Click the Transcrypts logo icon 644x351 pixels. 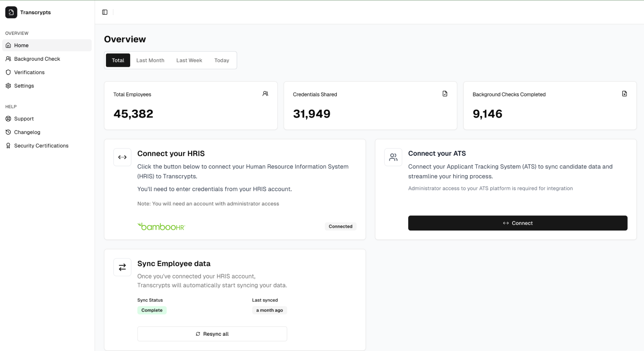click(x=11, y=12)
